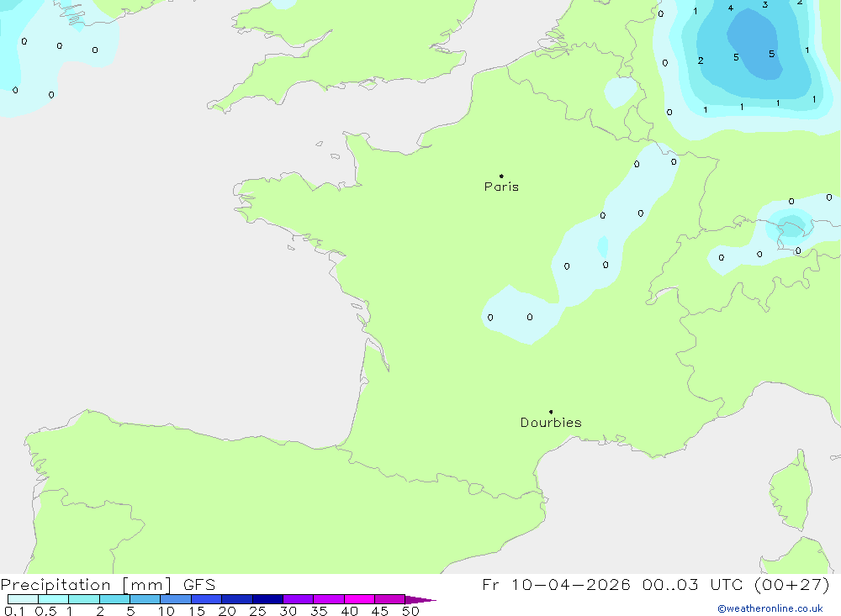Screen dimensions: 841x616
Task: Click the Precipitation [mm] GFS title
Action: click(108, 584)
